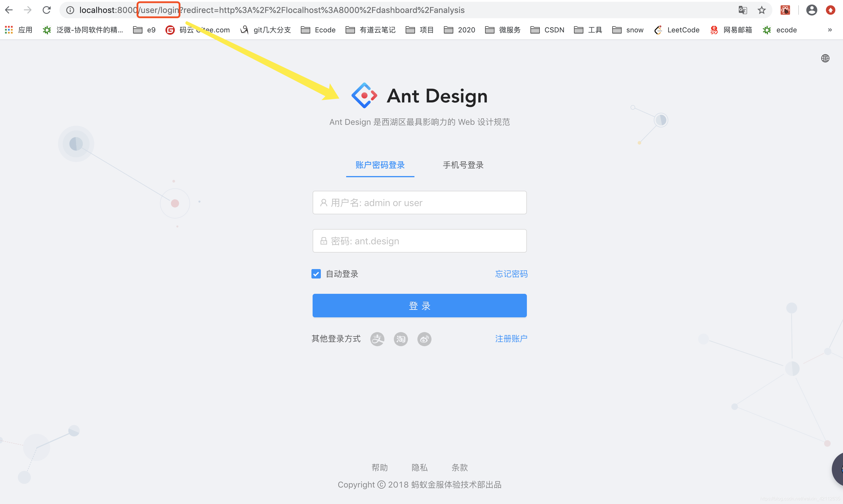Switch to the 手机号登录 tab
Screen dimensions: 843x504
tap(463, 165)
